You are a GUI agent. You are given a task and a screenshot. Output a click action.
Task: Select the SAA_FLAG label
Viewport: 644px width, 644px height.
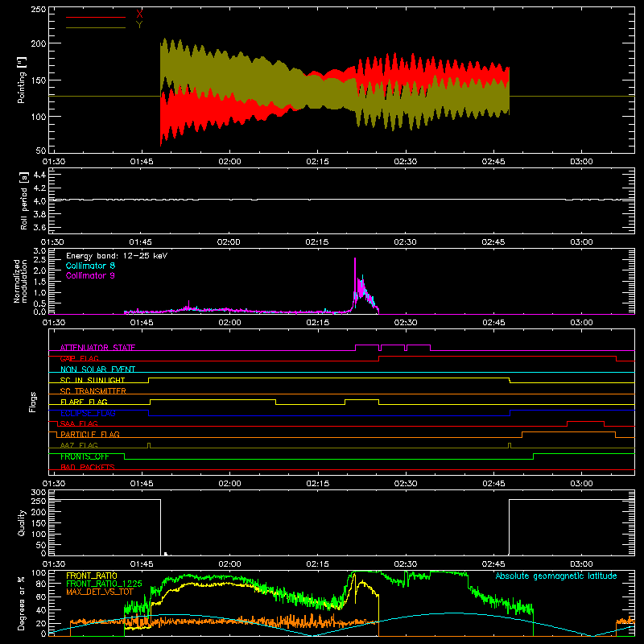click(79, 423)
